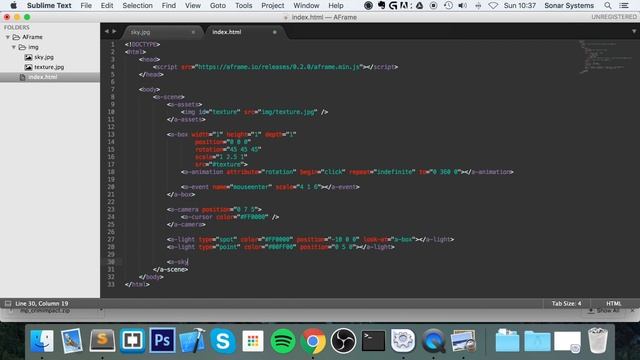Toggle side bar using status bar panel icon
Image resolution: width=640 pixels, height=360 pixels.
[8, 303]
